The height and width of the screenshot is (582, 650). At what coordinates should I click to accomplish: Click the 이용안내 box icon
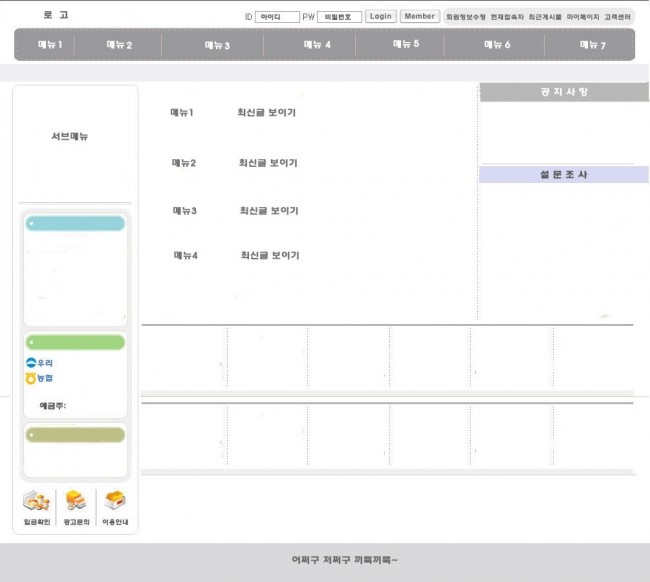115,501
